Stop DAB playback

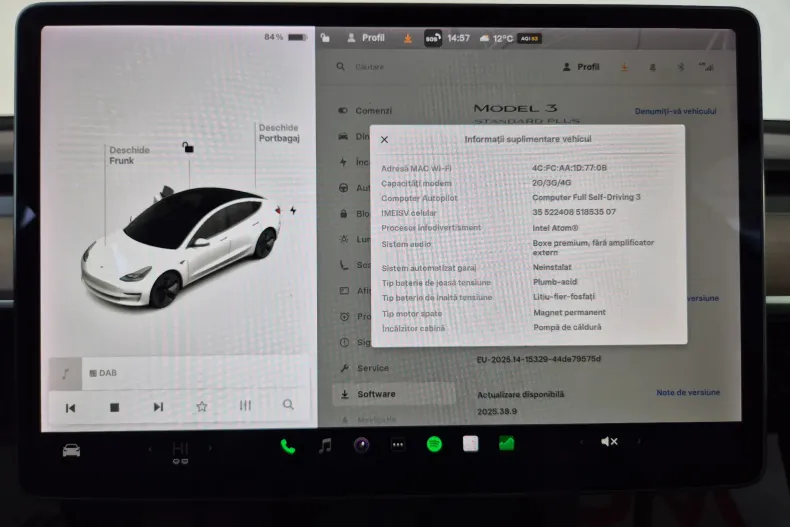(114, 407)
